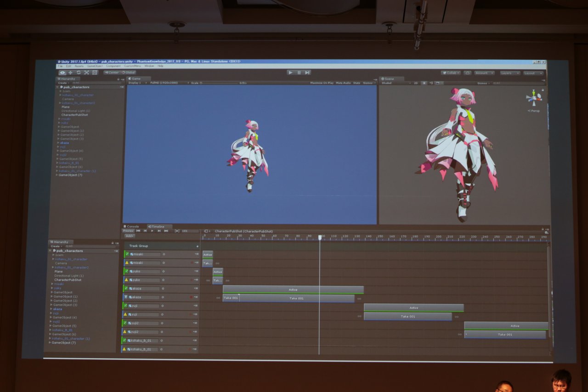This screenshot has height=392, width=588.
Task: Toggle Scene view lighting
Action: tap(424, 83)
